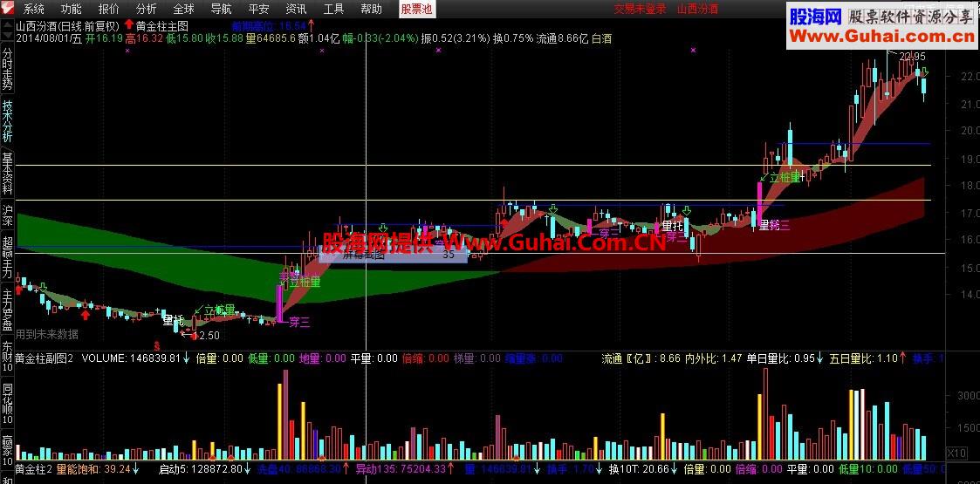Click the red dollar sign marker below the candles
The image size is (980, 484).
(157, 344)
